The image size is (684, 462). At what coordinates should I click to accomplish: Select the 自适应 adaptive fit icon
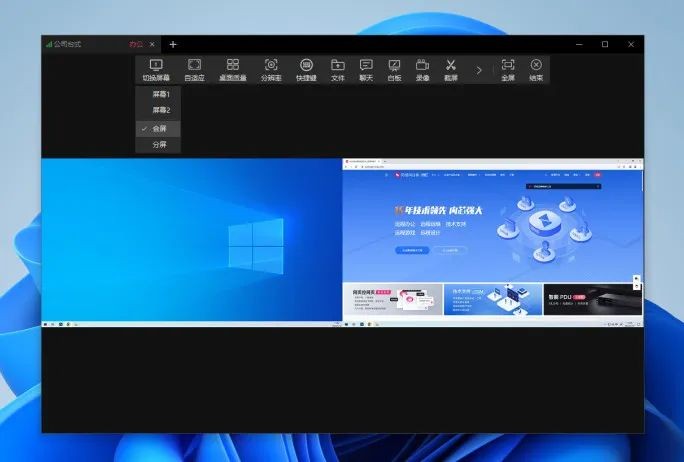coord(194,70)
